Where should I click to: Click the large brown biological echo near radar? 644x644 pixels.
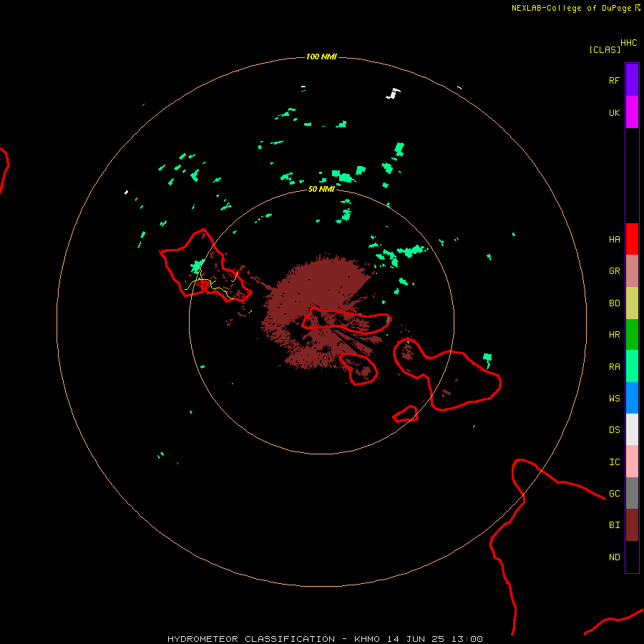[321, 312]
